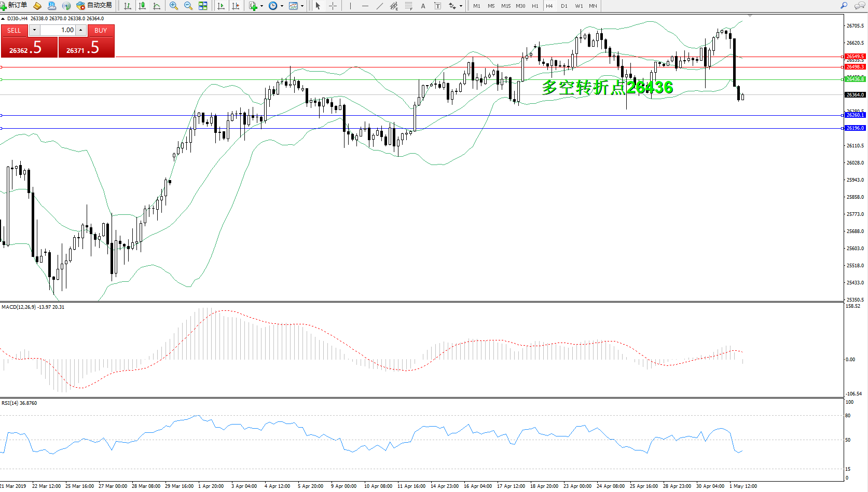
Task: Click the New Order (新订单) button
Action: point(14,6)
